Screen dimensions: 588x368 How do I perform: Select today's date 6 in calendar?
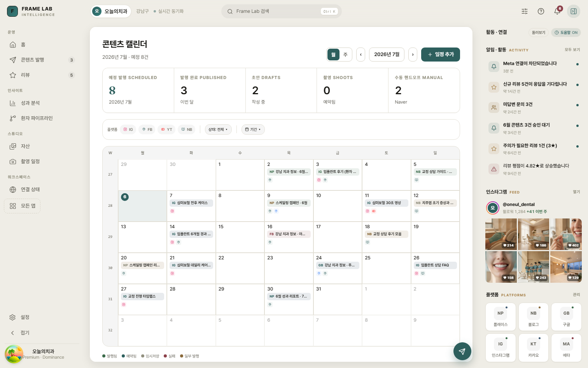[125, 197]
